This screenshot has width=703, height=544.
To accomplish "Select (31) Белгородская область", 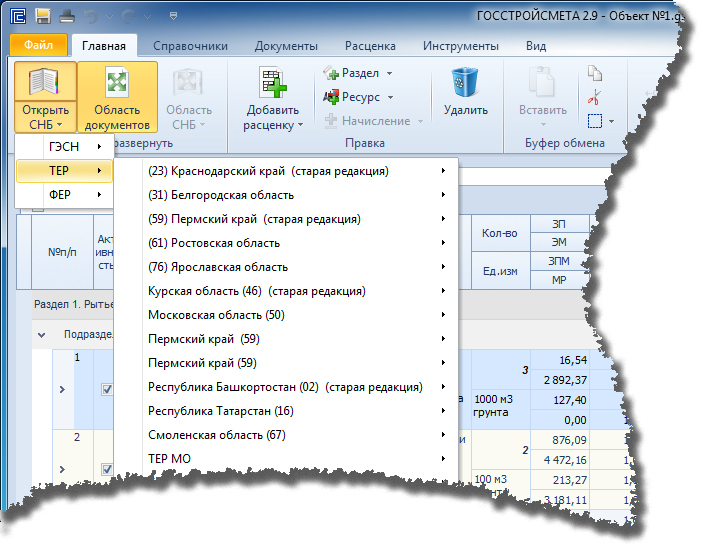I will coord(286,195).
